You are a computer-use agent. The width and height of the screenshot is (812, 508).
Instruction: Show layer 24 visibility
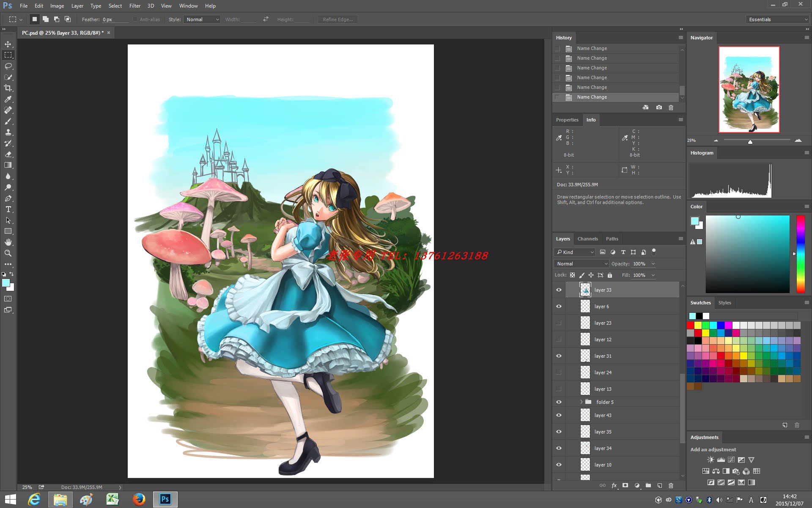(x=559, y=373)
